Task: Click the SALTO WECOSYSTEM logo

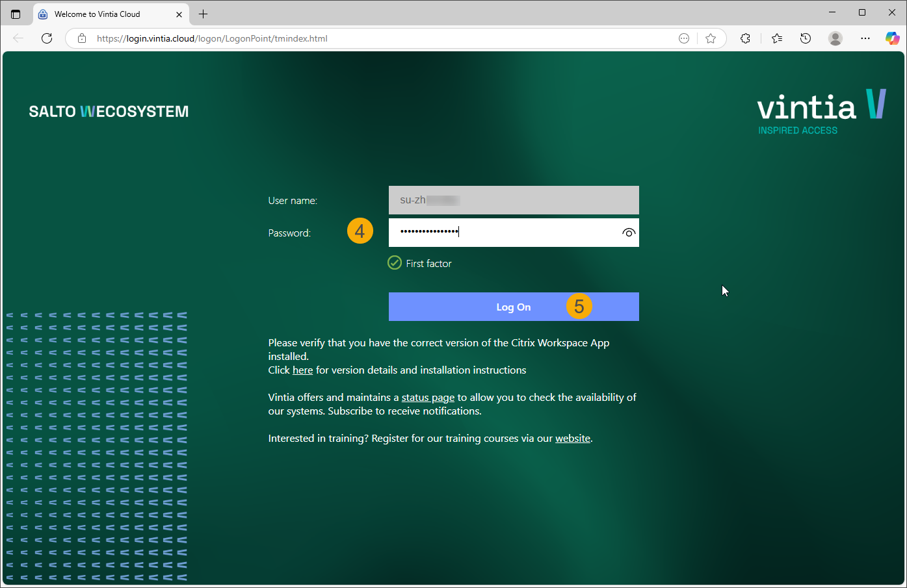Action: tap(109, 111)
